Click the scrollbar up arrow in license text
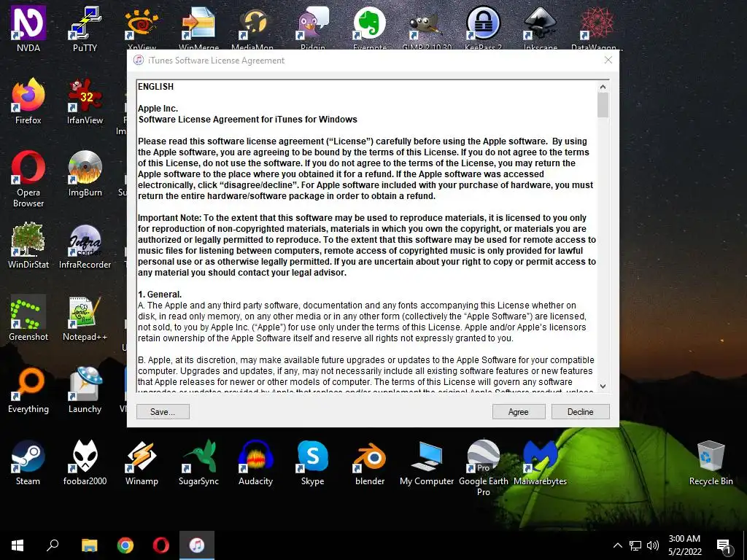The height and width of the screenshot is (560, 747). click(x=603, y=87)
